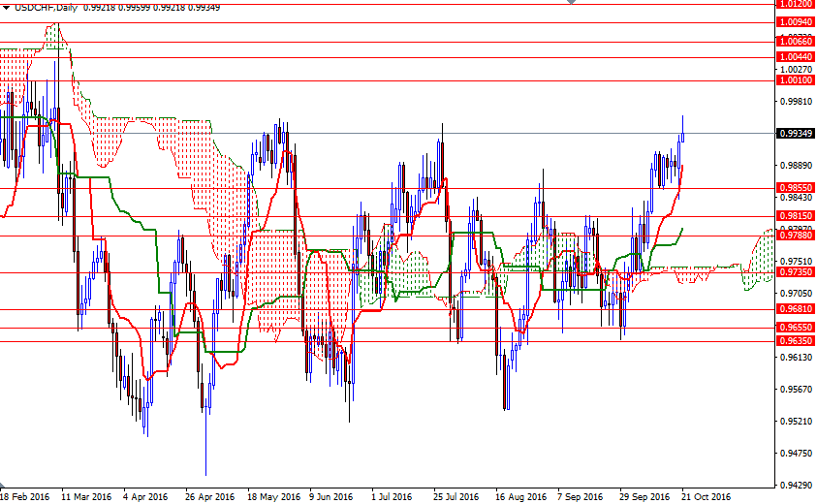
Task: Click the 18 Feb 2016 date label
Action: click(x=25, y=496)
